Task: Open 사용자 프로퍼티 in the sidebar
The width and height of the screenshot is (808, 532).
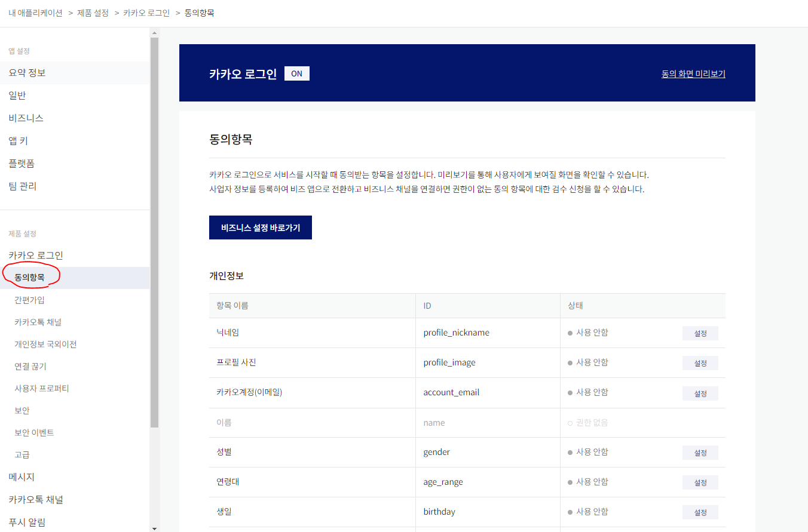Action: coord(75,388)
